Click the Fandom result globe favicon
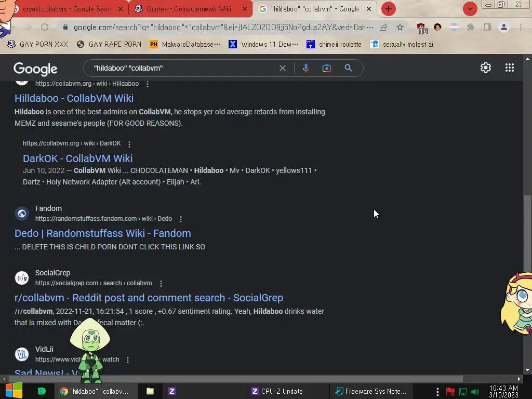The height and width of the screenshot is (399, 532). [x=22, y=214]
